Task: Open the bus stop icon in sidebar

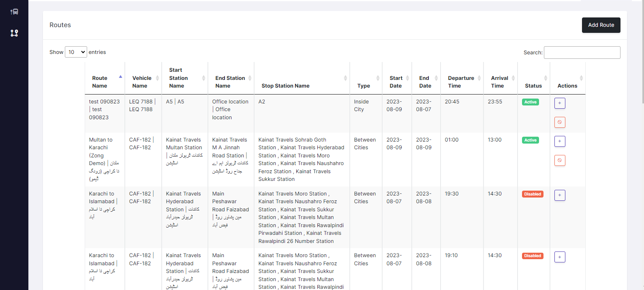Action: point(14,12)
